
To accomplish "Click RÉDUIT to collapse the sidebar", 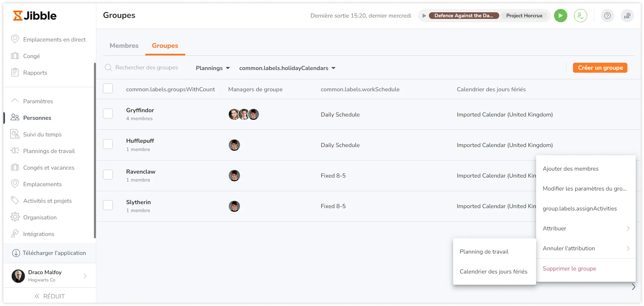I will tap(50, 296).
